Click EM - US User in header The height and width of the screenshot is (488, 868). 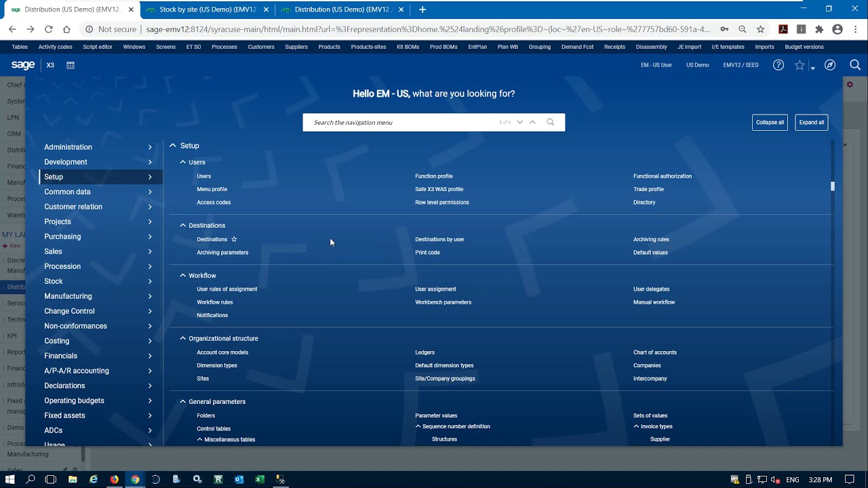pos(656,65)
